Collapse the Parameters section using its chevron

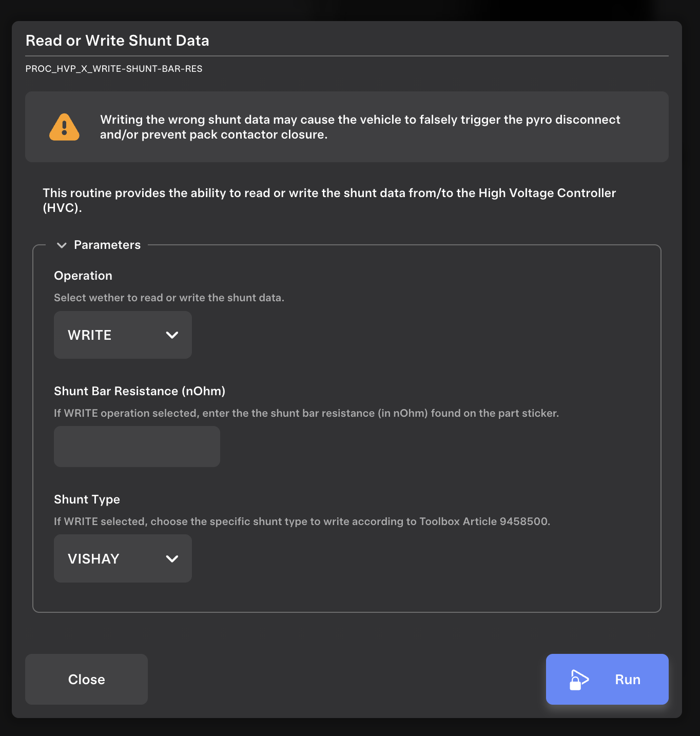click(x=62, y=245)
